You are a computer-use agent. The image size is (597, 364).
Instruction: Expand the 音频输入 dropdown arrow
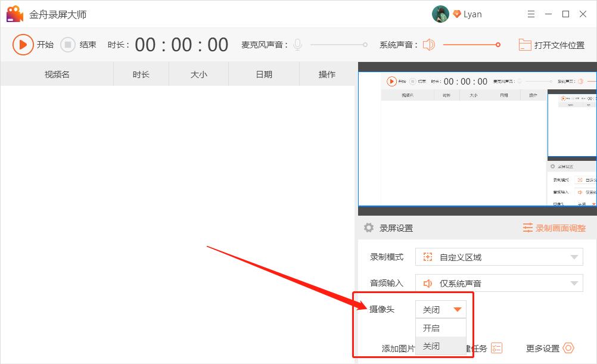[573, 282]
